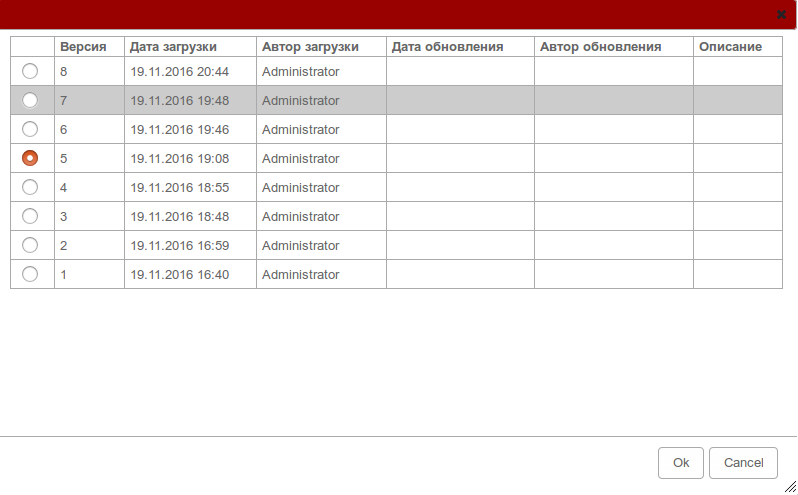This screenshot has height=495, width=798.
Task: Click the resize grip in dialog corner
Action: (x=790, y=487)
